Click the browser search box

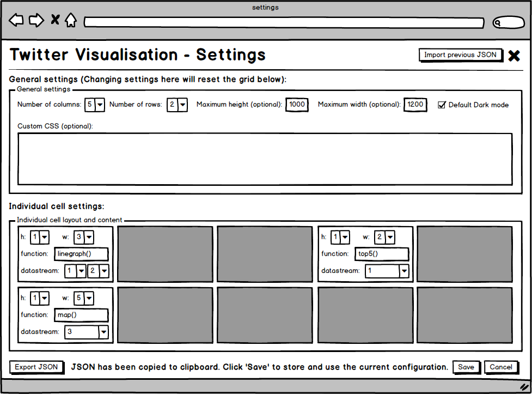click(x=509, y=22)
